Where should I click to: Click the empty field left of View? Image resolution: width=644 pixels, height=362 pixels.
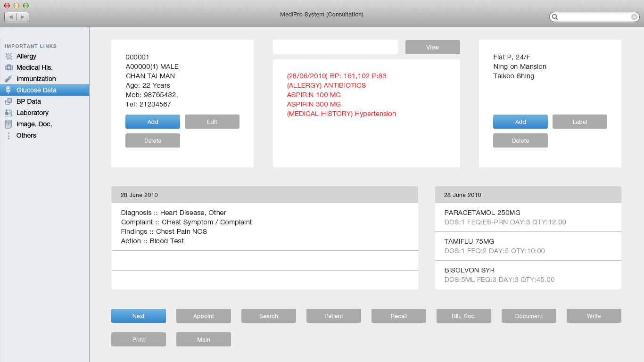pyautogui.click(x=335, y=47)
